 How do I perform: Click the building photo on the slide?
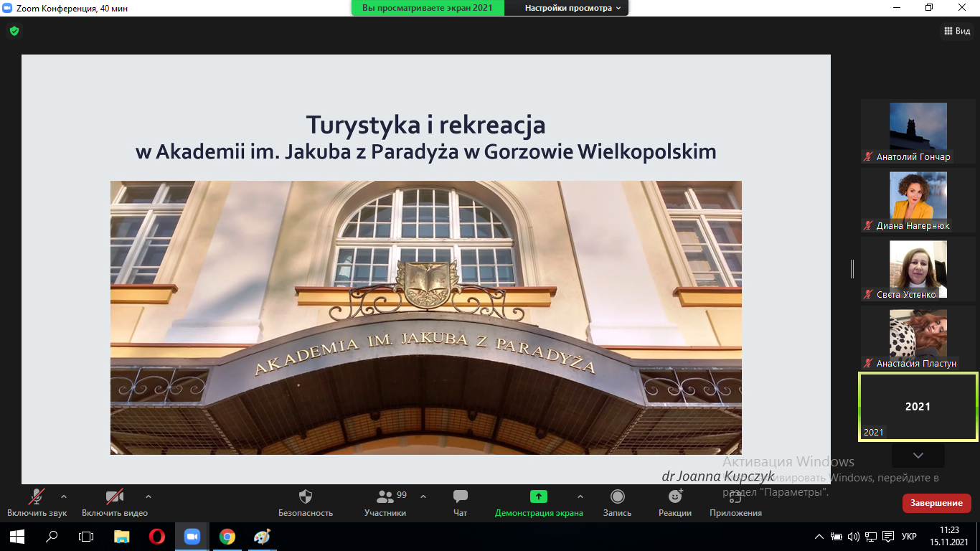coord(426,318)
